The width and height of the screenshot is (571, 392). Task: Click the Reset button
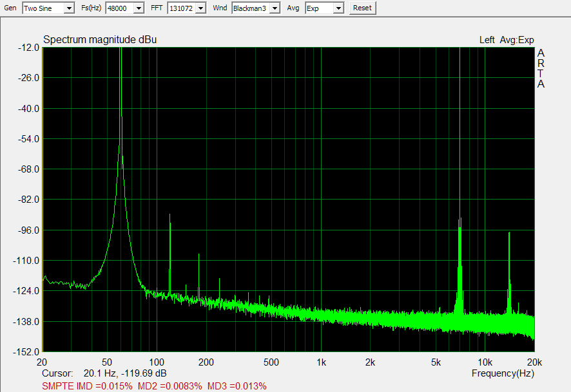pos(362,8)
